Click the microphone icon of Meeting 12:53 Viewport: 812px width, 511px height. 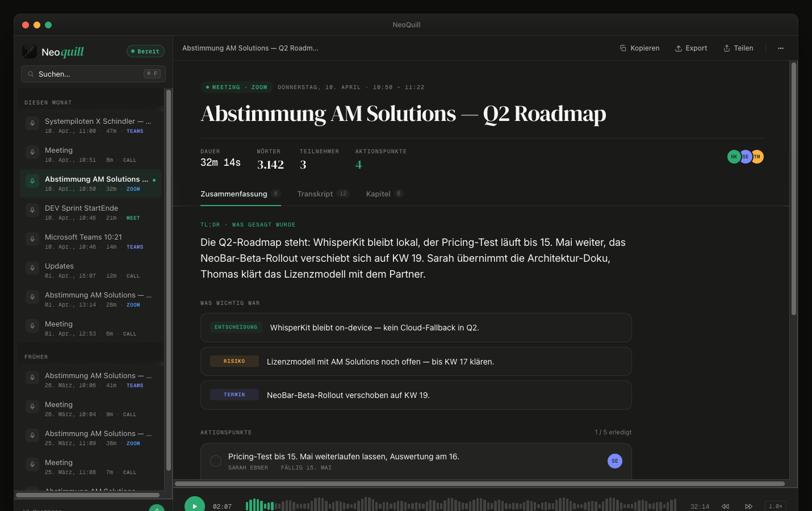32,325
